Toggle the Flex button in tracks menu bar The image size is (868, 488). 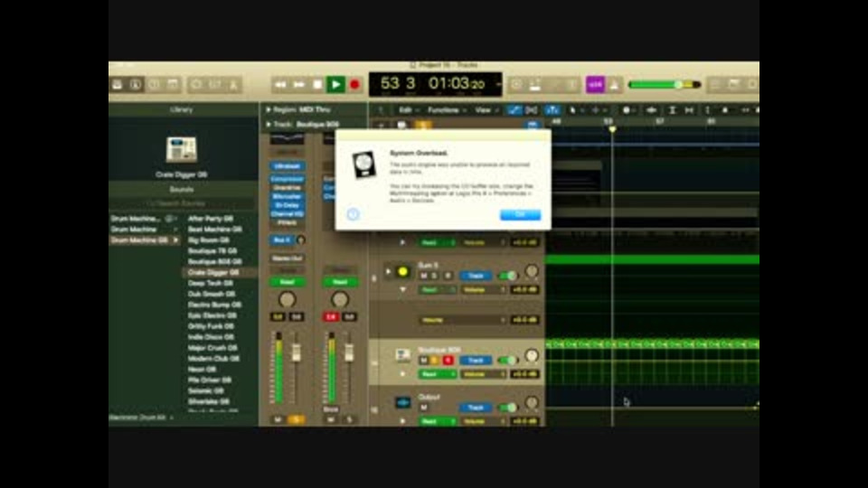[x=532, y=110]
